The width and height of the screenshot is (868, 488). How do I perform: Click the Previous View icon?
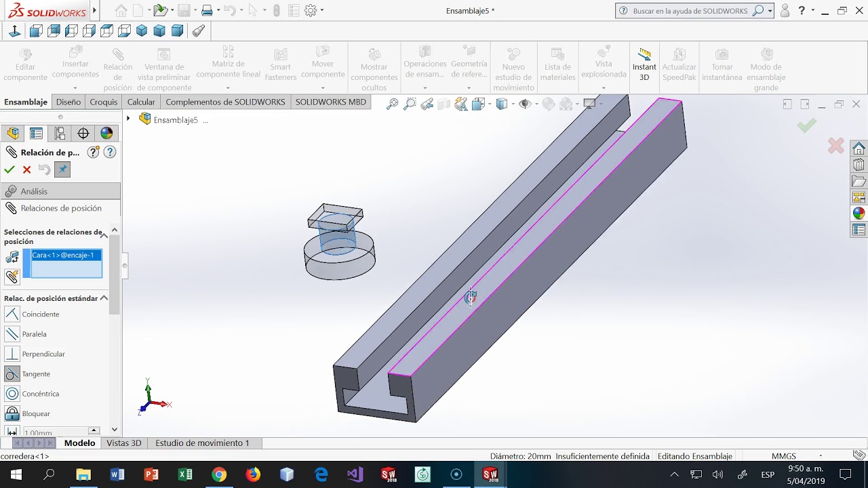pos(427,104)
